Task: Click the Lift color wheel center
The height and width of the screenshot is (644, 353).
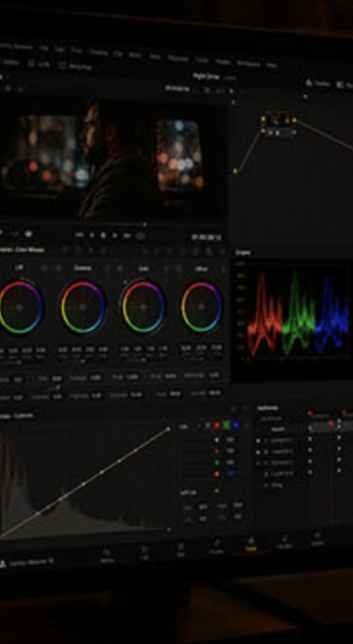Action: (19, 307)
